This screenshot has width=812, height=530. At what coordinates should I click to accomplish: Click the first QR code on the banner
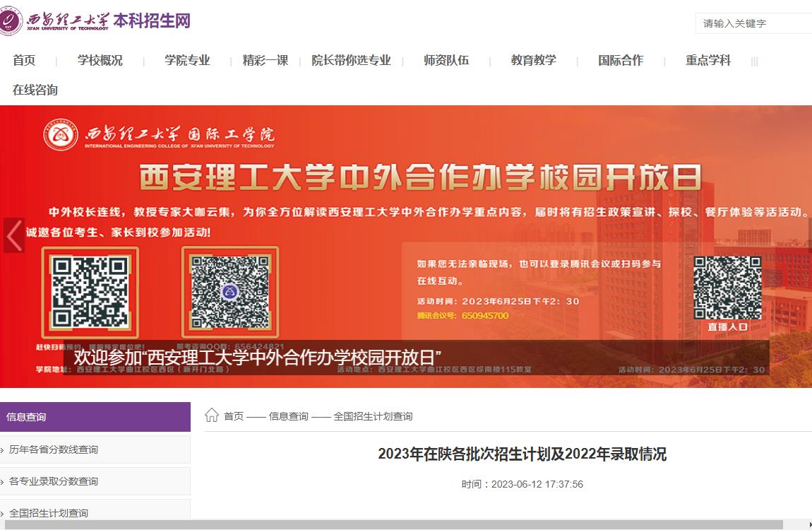(x=90, y=292)
